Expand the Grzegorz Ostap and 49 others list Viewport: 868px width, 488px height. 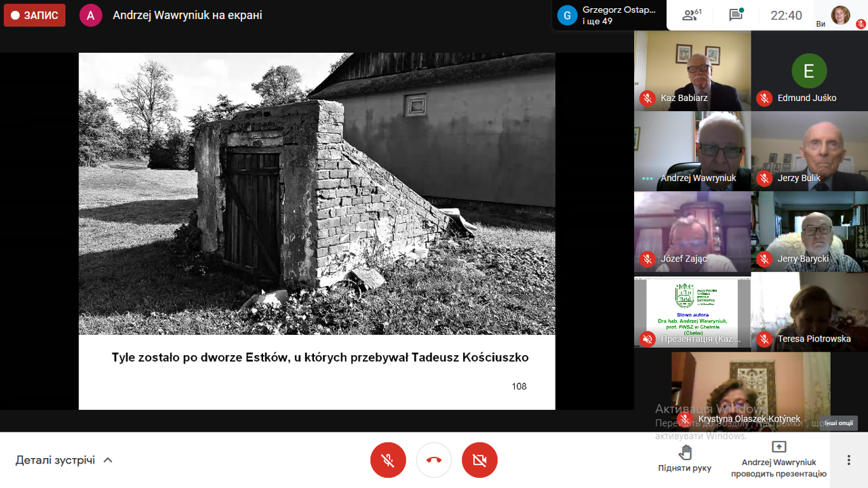tap(608, 15)
